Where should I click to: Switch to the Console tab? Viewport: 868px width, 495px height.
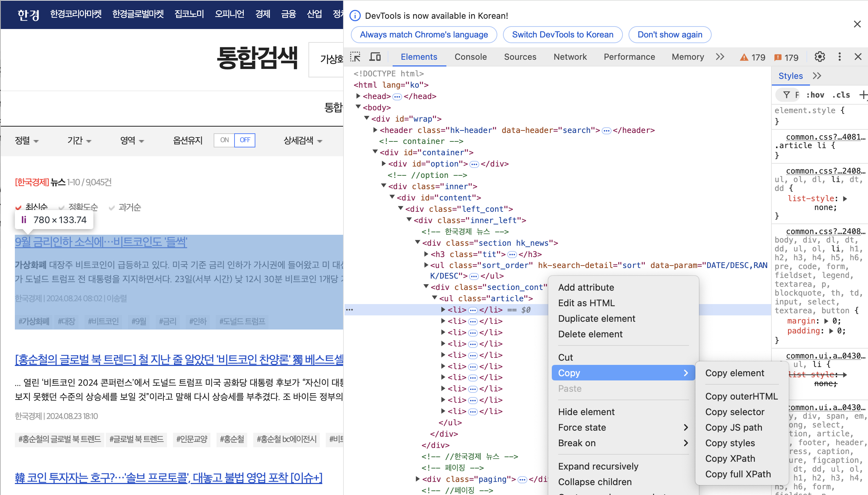470,57
